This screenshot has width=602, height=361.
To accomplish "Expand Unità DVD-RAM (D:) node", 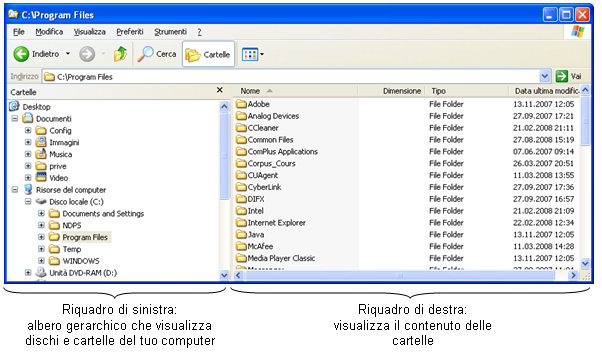I will coord(28,273).
